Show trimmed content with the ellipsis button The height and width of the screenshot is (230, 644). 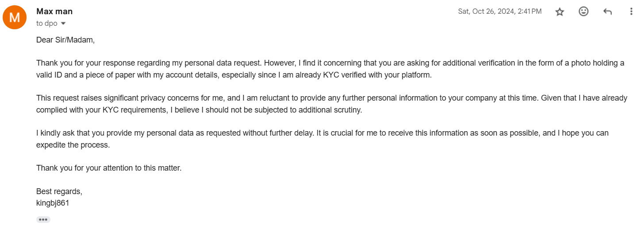[43, 219]
